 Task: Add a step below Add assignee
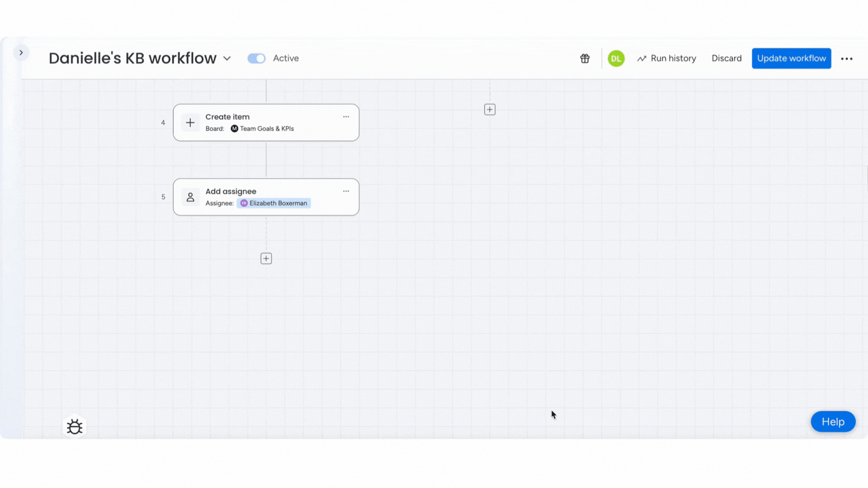[266, 258]
